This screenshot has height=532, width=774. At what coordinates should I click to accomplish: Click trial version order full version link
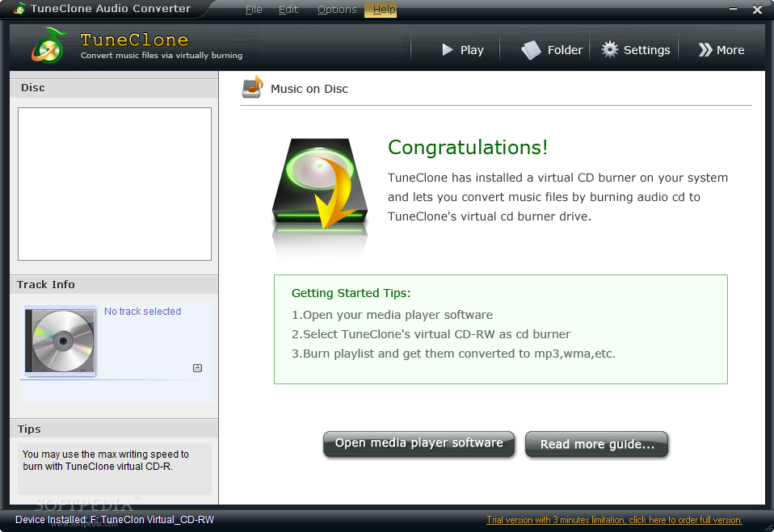coord(614,520)
